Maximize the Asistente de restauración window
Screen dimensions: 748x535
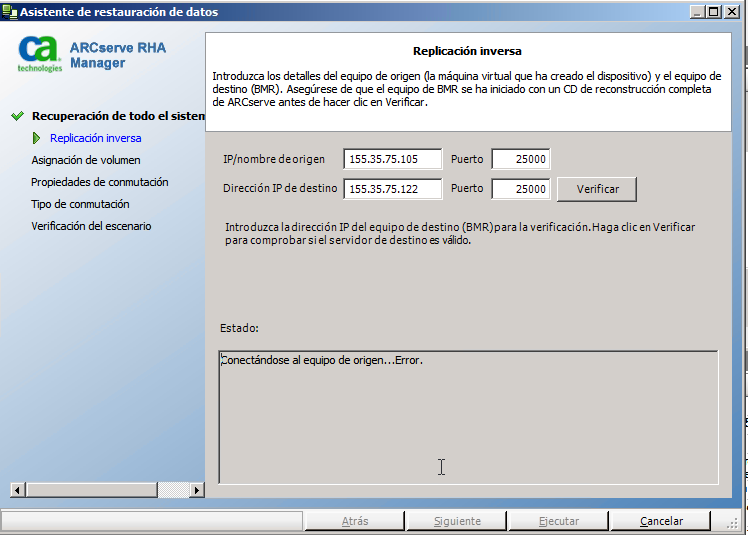[714, 12]
